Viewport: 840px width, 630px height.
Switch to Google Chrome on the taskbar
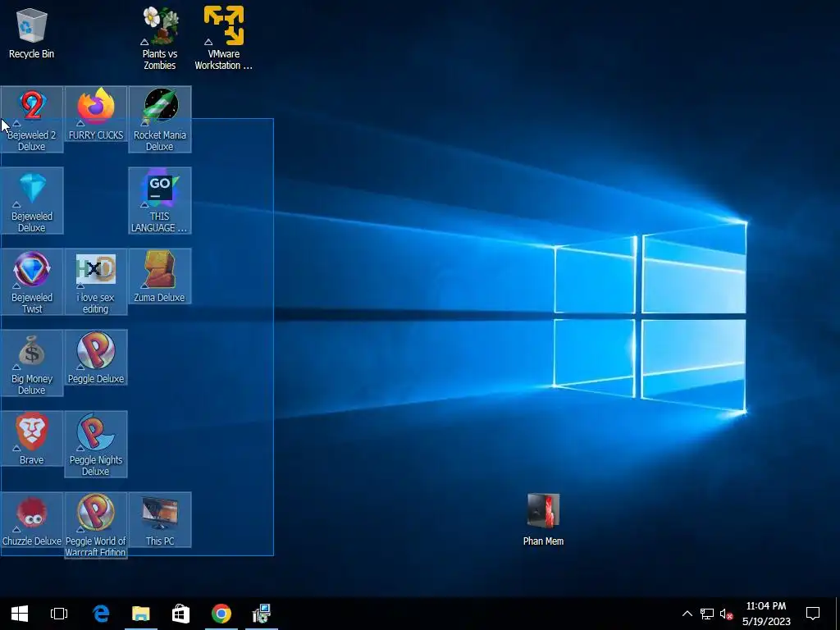pyautogui.click(x=221, y=614)
